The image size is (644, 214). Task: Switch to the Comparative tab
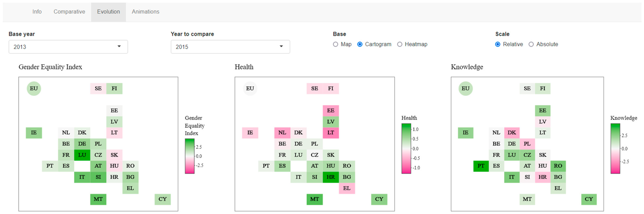(69, 11)
